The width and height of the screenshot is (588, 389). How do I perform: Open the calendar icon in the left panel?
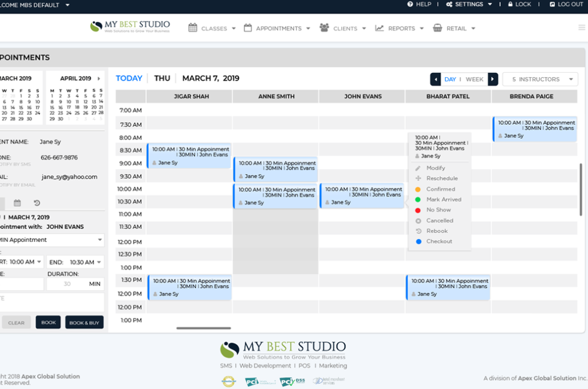(17, 203)
